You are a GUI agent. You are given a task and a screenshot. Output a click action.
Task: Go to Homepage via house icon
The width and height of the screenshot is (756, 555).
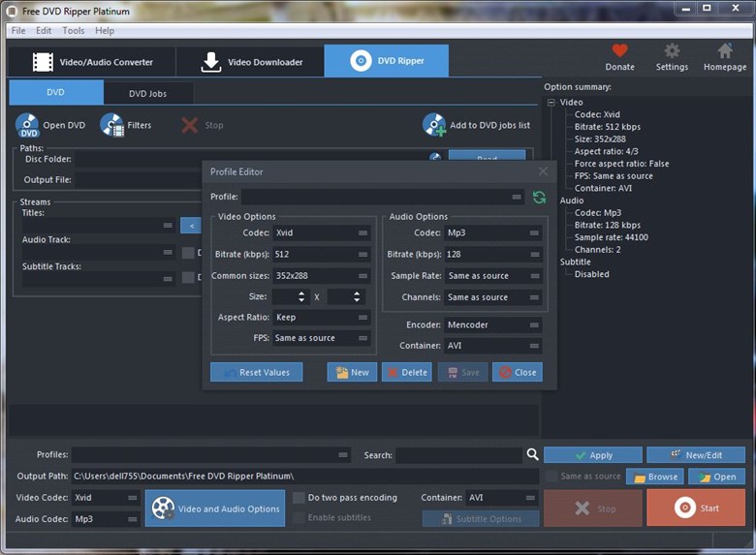click(725, 50)
